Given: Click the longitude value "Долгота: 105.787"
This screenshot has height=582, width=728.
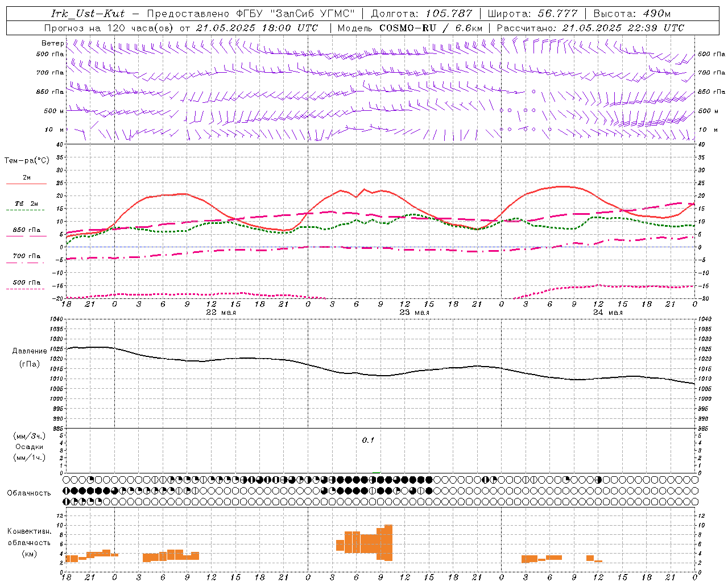Looking at the screenshot, I should coord(421,14).
